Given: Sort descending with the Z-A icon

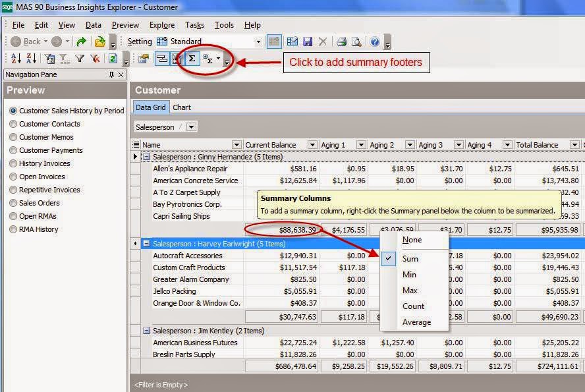Looking at the screenshot, I should coord(32,58).
